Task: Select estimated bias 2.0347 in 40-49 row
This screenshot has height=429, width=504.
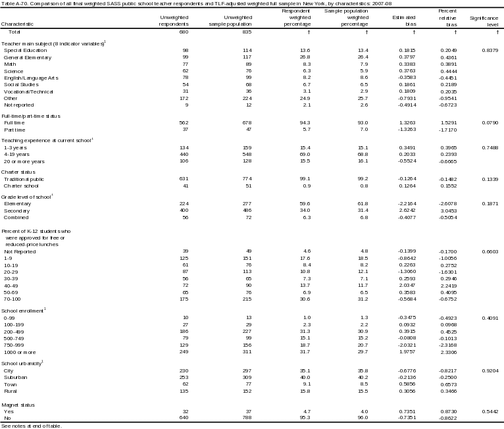Action: 407,286
